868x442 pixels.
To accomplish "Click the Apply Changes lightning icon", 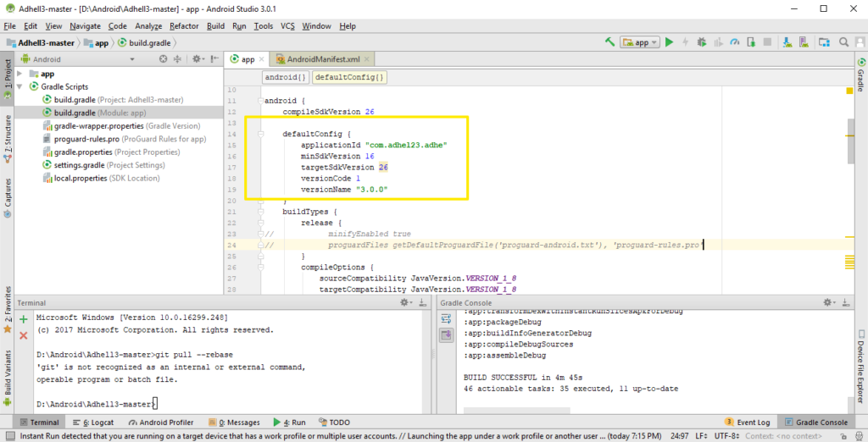I will point(685,42).
